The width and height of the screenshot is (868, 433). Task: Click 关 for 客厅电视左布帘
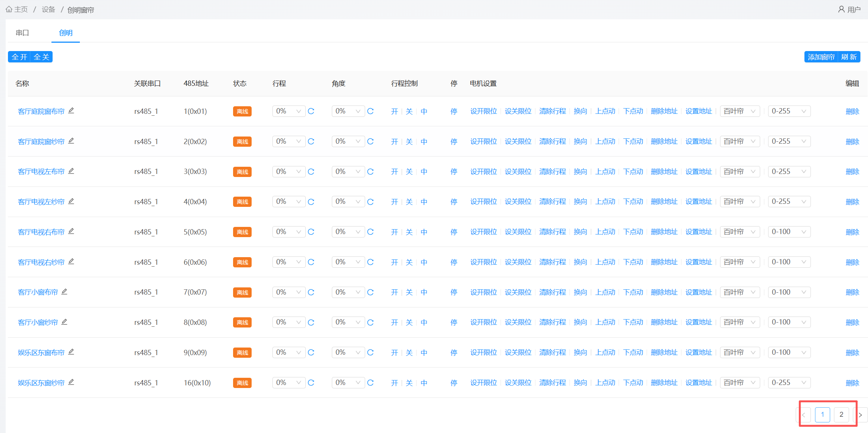[x=409, y=172]
